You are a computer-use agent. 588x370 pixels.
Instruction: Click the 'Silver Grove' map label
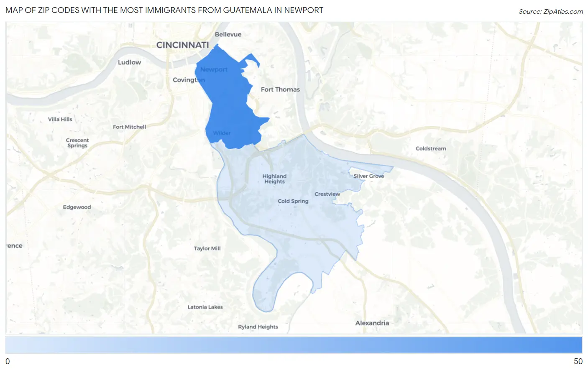coord(368,176)
